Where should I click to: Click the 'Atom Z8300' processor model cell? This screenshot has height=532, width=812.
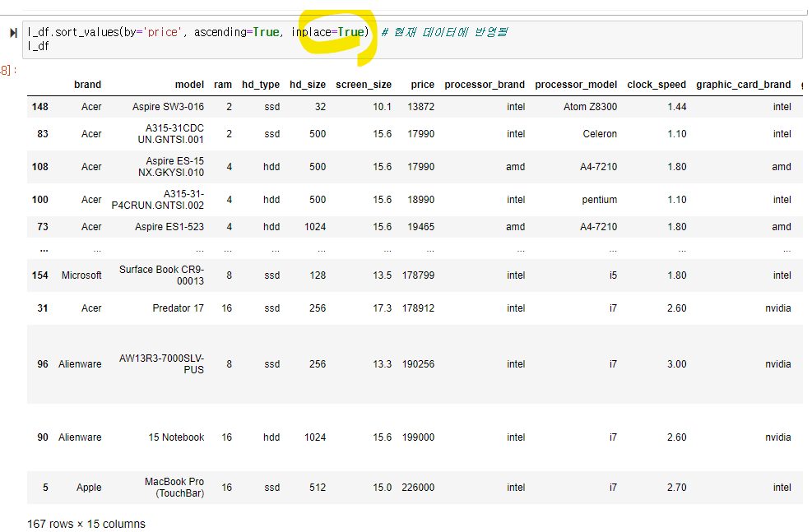(590, 107)
